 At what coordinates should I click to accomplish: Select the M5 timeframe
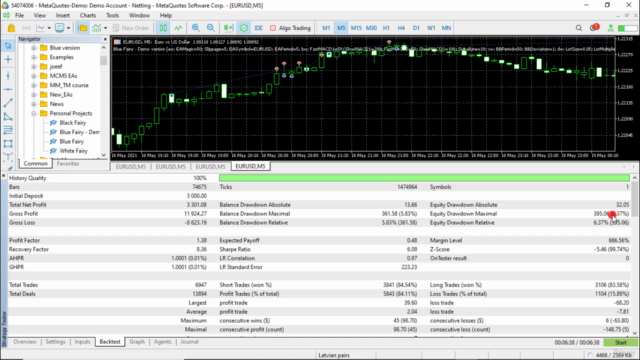341,28
